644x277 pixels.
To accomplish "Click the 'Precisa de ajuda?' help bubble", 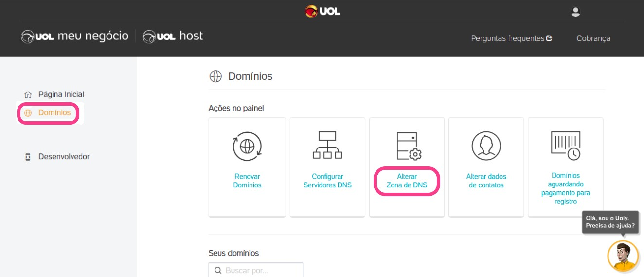I will 610,222.
